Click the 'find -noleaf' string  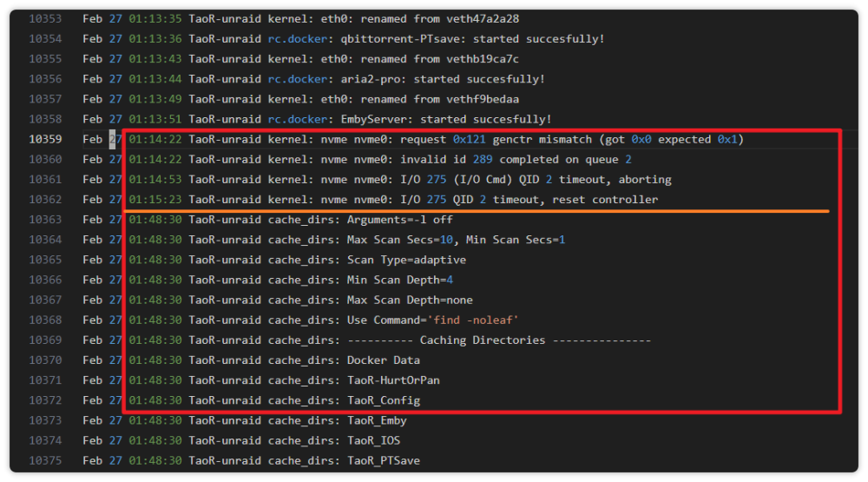[x=473, y=320]
